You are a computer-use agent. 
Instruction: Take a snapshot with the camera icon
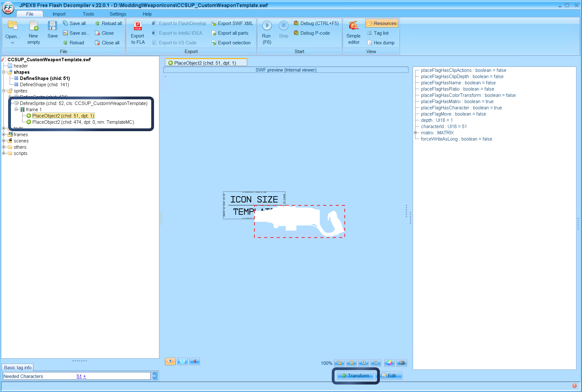(402, 363)
